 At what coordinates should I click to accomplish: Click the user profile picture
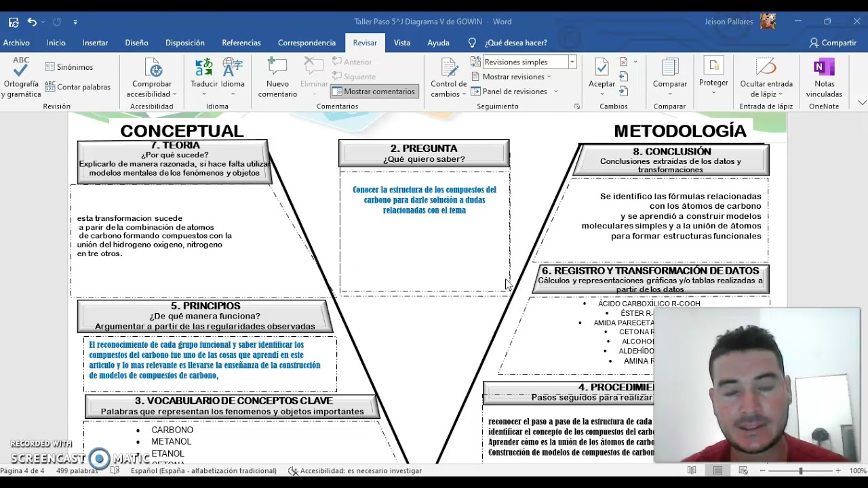point(768,22)
